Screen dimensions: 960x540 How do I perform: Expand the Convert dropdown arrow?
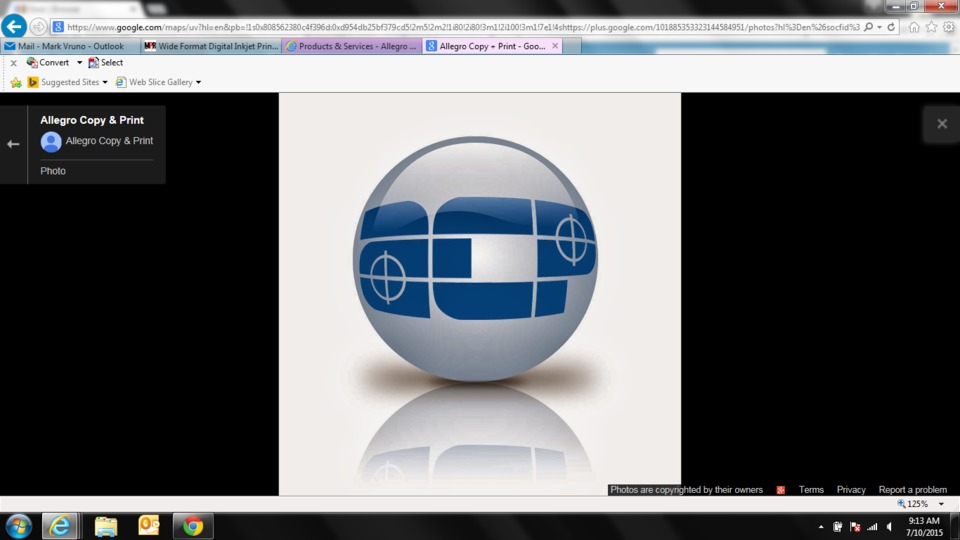tap(80, 63)
